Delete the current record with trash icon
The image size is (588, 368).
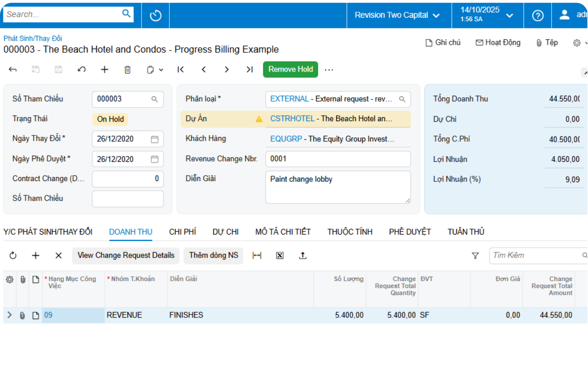pos(127,69)
